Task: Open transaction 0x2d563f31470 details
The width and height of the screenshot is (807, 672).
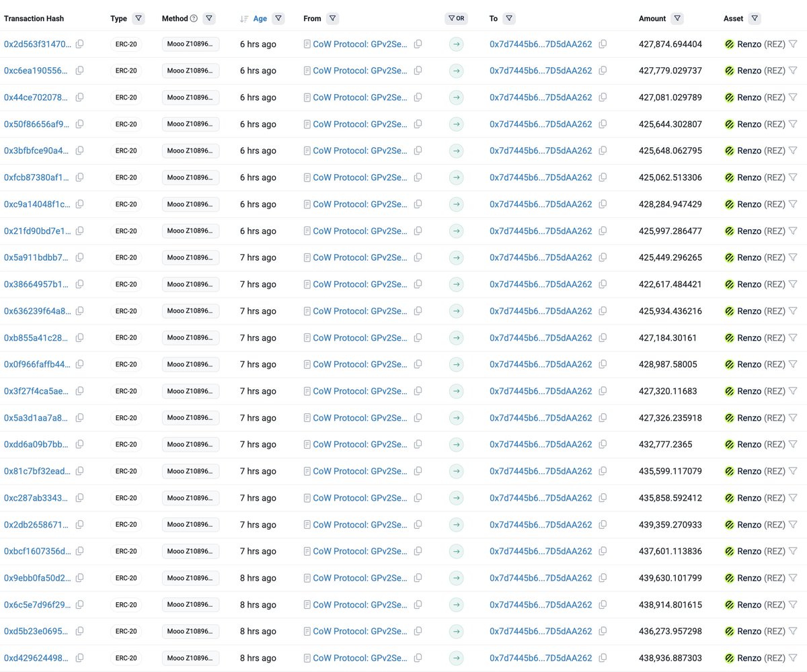Action: pos(38,44)
